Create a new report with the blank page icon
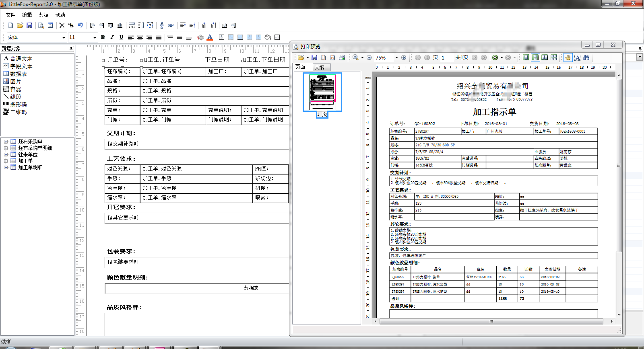The width and height of the screenshot is (644, 349). point(11,25)
